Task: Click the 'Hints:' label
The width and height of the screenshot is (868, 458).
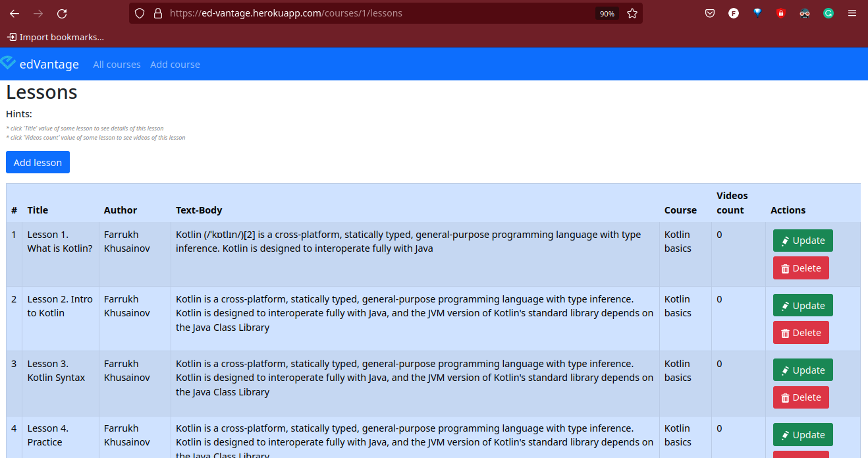Action: point(19,114)
